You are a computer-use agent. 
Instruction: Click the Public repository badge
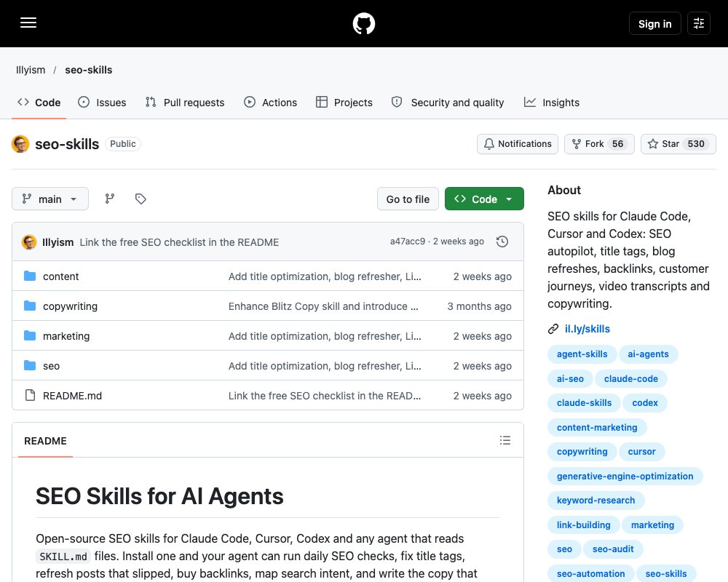click(x=122, y=144)
